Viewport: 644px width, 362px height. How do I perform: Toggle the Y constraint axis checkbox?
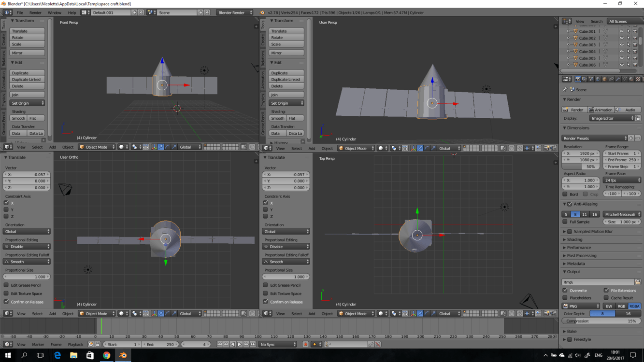pyautogui.click(x=6, y=209)
